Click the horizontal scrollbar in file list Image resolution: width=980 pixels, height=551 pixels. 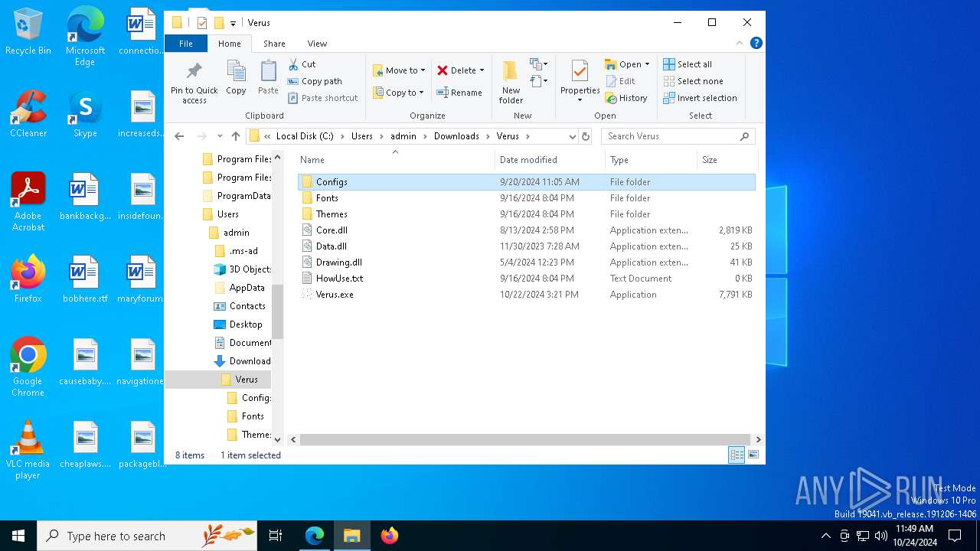coord(524,440)
